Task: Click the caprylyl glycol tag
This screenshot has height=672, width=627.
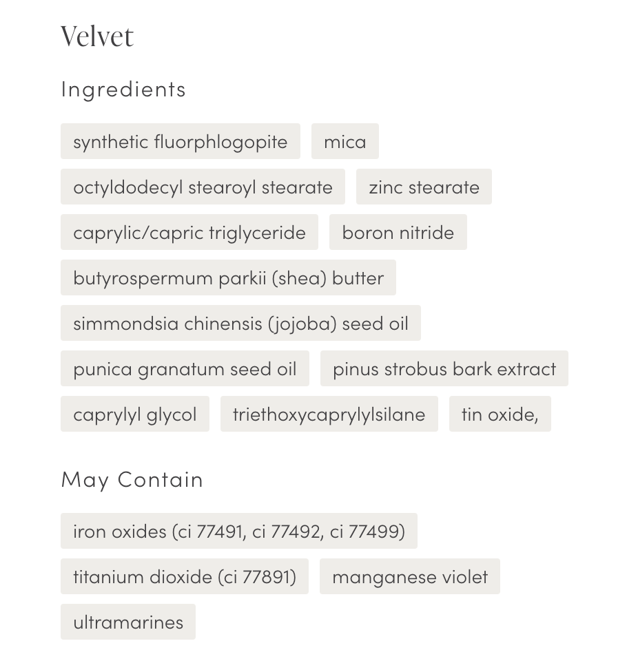Action: 134,414
